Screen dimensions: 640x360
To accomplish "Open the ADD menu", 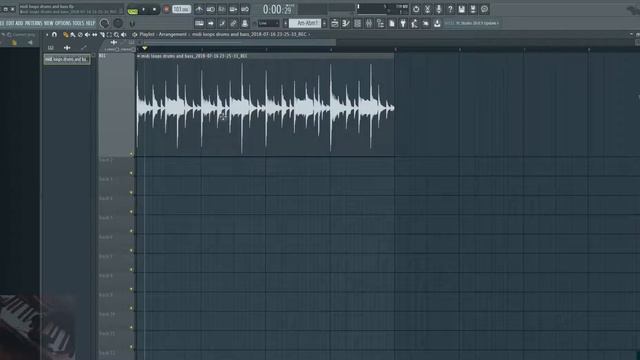I will [x=20, y=23].
